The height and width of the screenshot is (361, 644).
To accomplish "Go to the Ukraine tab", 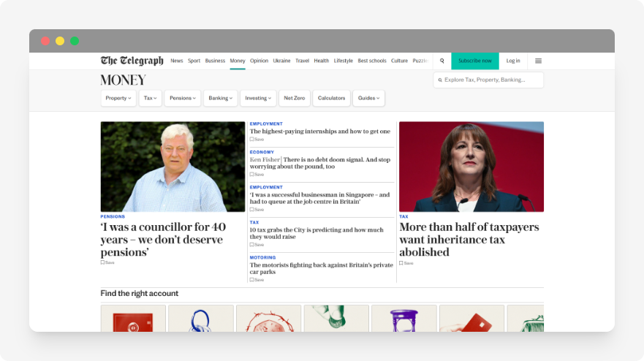I will (x=281, y=61).
